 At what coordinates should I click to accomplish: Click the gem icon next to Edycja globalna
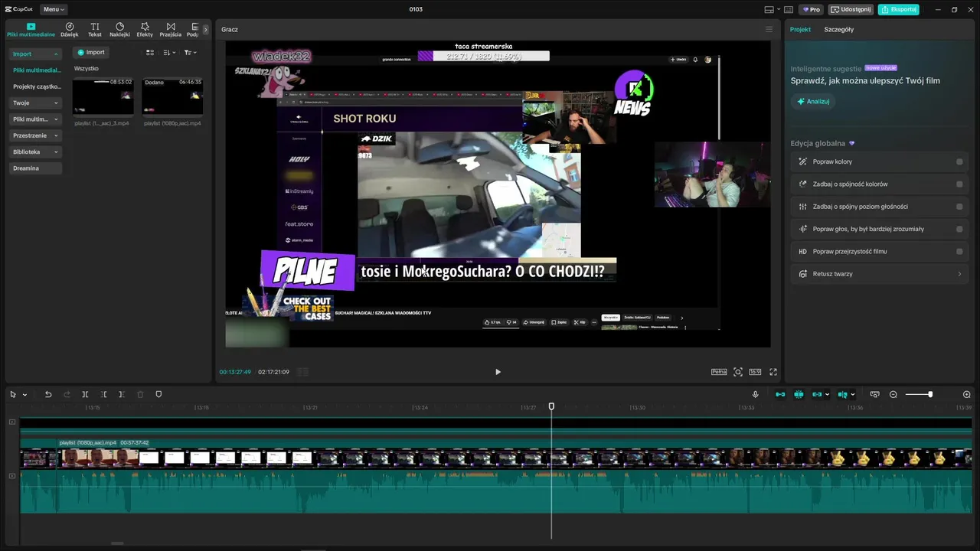[851, 143]
